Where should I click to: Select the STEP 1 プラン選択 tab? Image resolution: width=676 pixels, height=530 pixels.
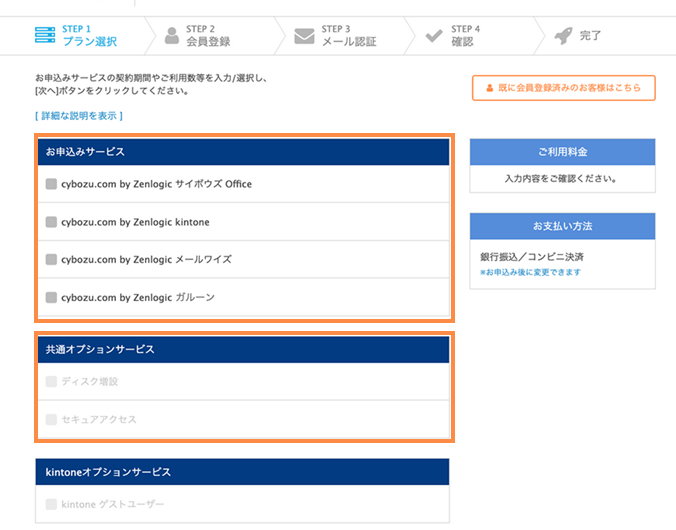78,36
